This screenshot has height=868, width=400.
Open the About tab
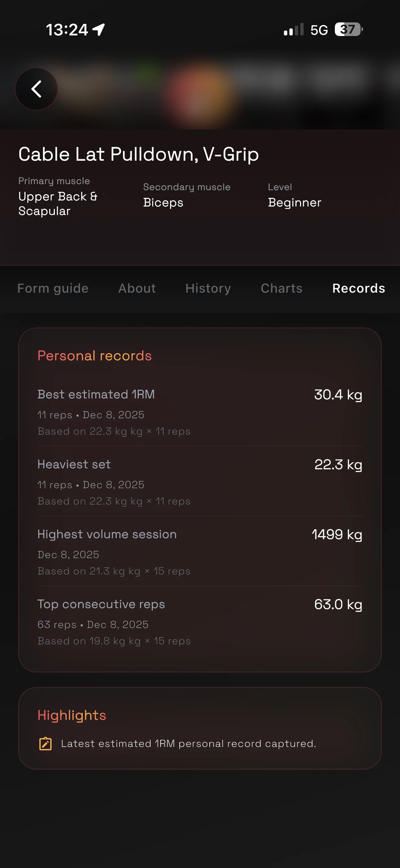(137, 288)
